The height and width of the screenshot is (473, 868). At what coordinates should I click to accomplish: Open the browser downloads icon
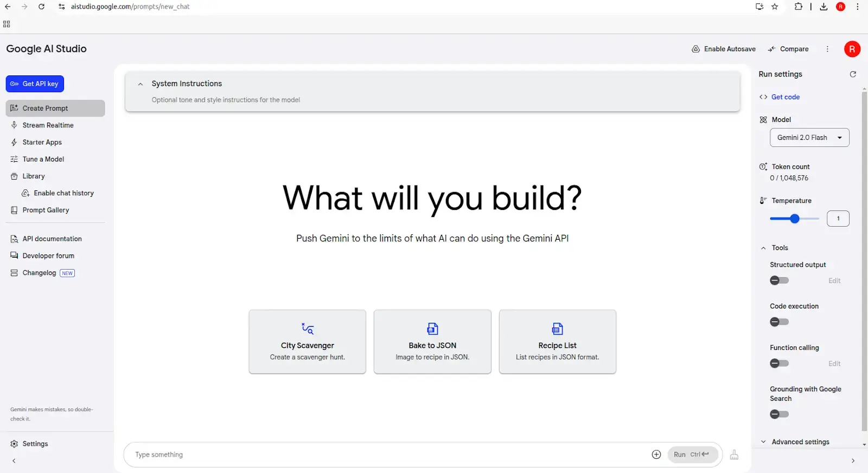point(824,7)
